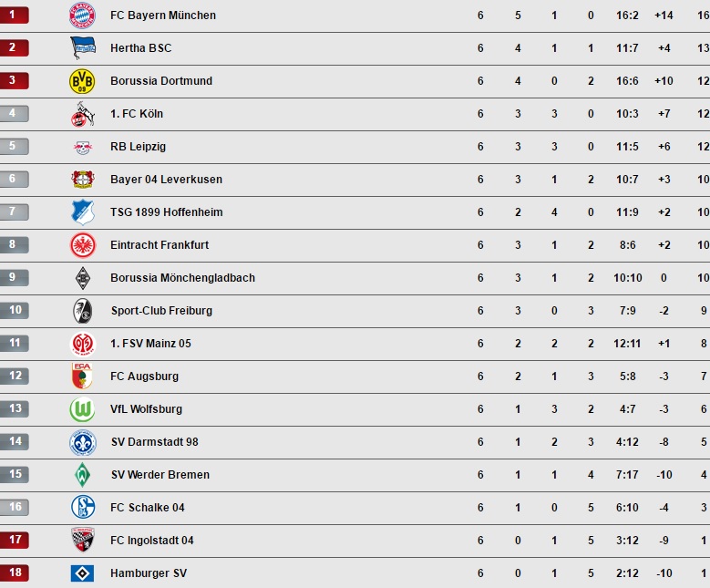Open SV Werder Bremen team name
The image size is (710, 588).
[160, 475]
